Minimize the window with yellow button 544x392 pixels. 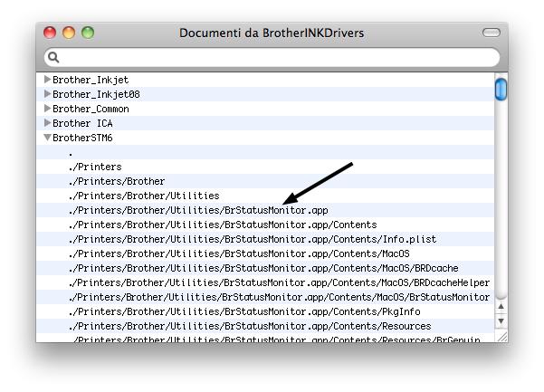tap(69, 33)
